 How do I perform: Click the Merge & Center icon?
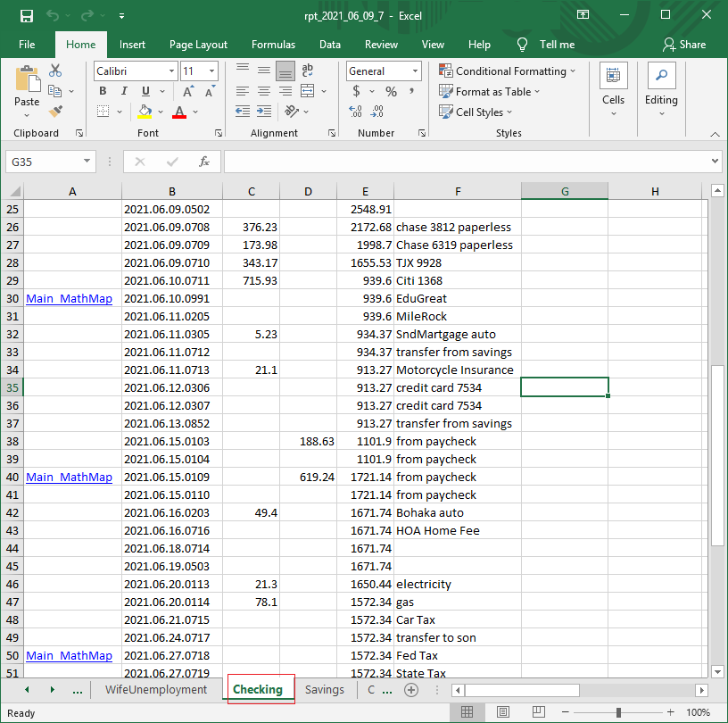[308, 91]
